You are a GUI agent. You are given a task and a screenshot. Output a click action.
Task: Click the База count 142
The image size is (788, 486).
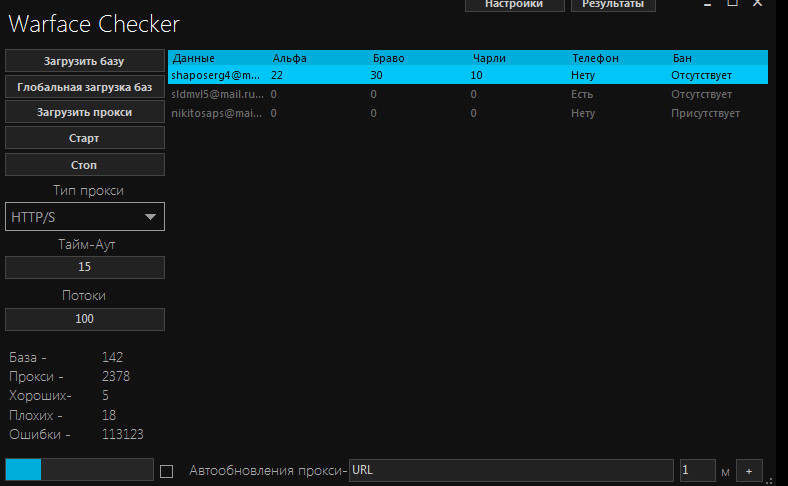click(112, 357)
